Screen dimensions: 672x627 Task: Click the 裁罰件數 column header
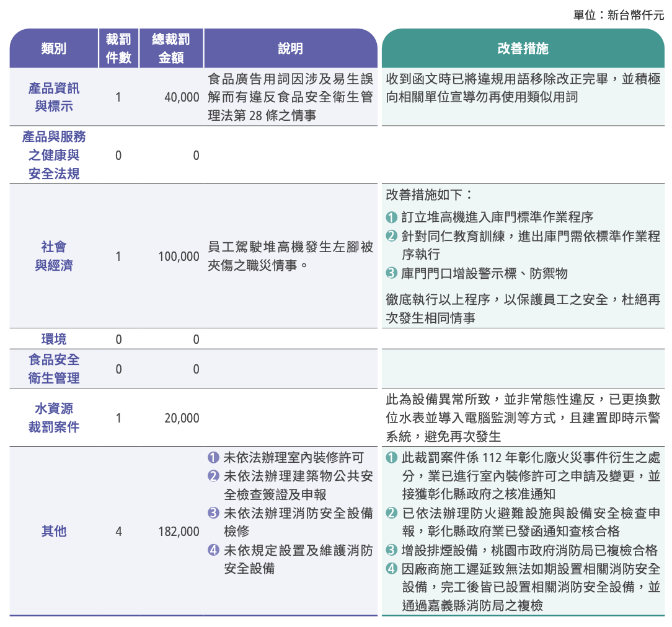pyautogui.click(x=118, y=48)
